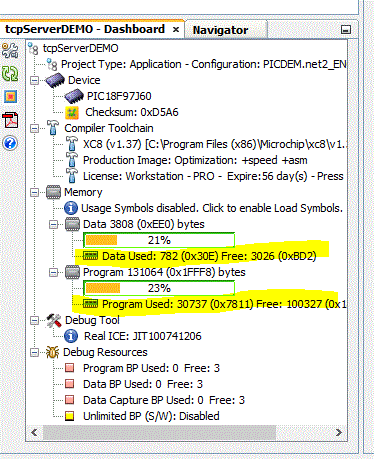Image resolution: width=374 pixels, height=459 pixels.
Task: Collapse the Device tree node
Action: pos(35,80)
